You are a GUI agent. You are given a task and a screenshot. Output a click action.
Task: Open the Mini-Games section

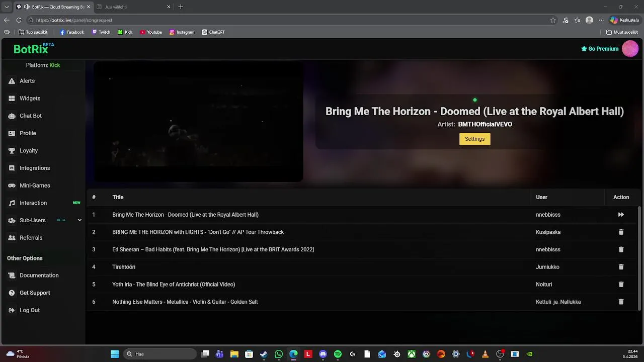(35, 186)
